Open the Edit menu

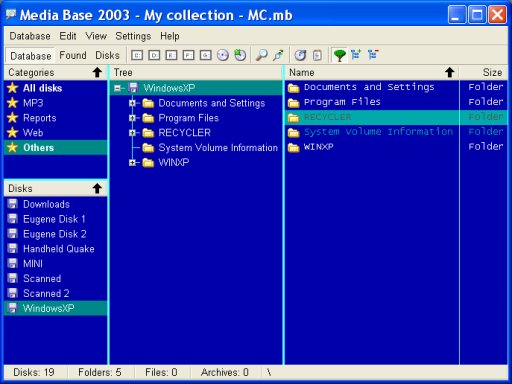click(68, 36)
